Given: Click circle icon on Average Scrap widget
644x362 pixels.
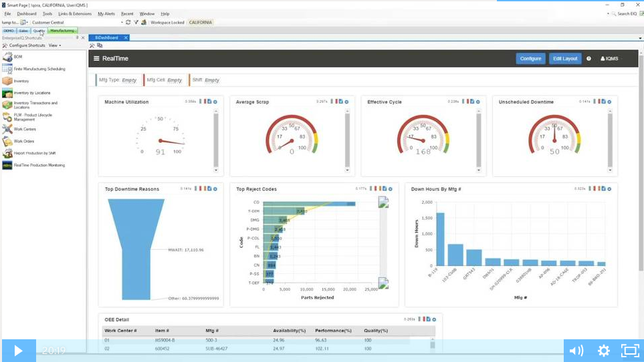Looking at the screenshot, I should point(346,102).
